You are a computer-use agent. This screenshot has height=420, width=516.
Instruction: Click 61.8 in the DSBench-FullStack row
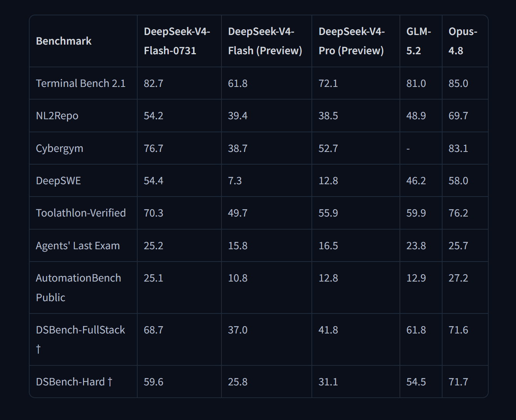416,330
